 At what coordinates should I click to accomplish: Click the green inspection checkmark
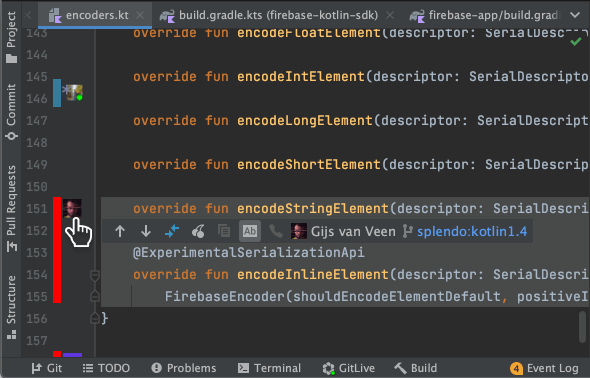click(x=576, y=41)
